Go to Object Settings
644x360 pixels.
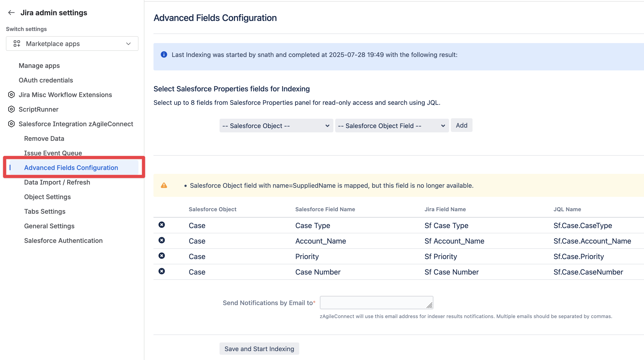[47, 197]
